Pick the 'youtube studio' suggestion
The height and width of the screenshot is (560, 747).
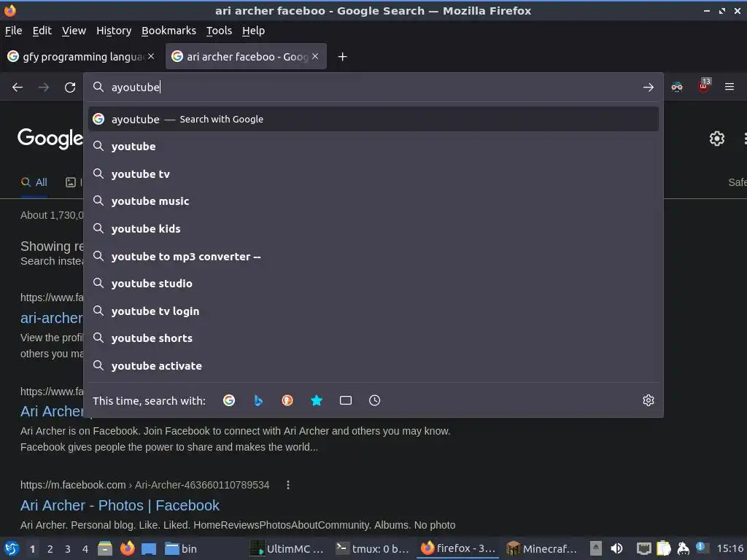373,284
